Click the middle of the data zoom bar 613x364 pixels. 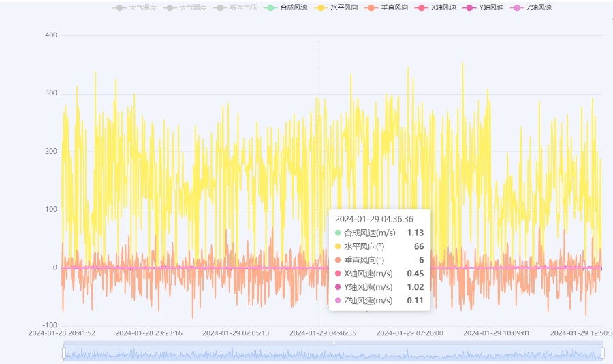[333, 352]
